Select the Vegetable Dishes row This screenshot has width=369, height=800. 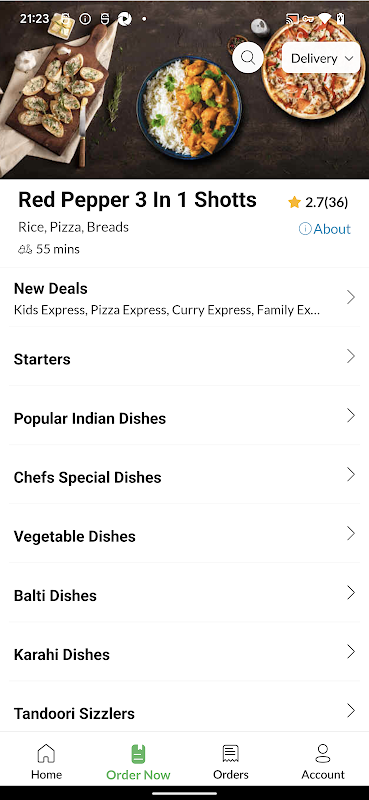pyautogui.click(x=184, y=534)
